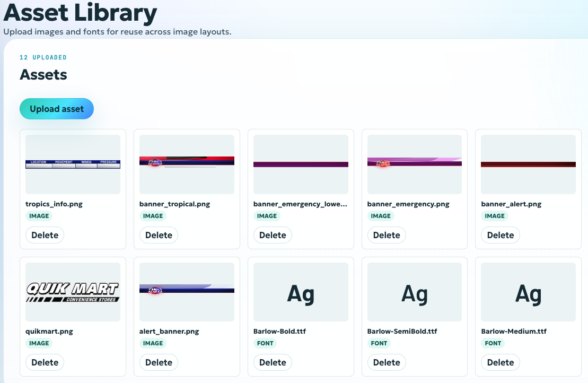Click the Asset Library page title
This screenshot has height=383, width=588.
coord(80,13)
